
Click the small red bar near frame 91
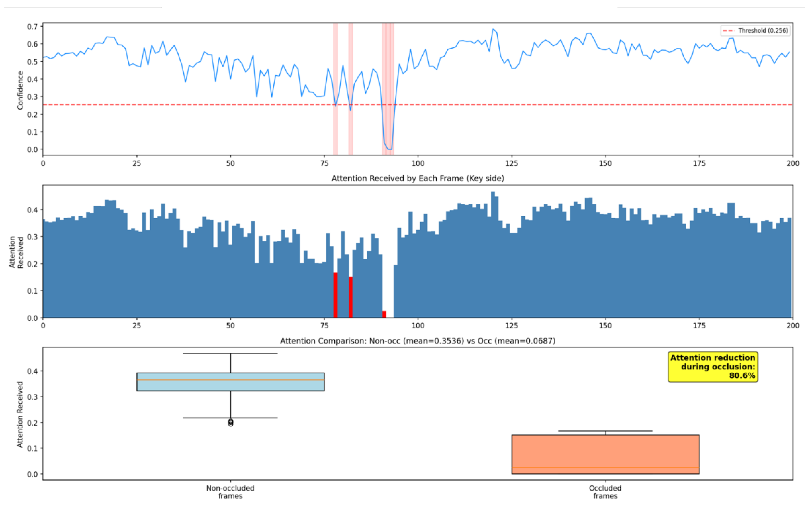tap(384, 315)
